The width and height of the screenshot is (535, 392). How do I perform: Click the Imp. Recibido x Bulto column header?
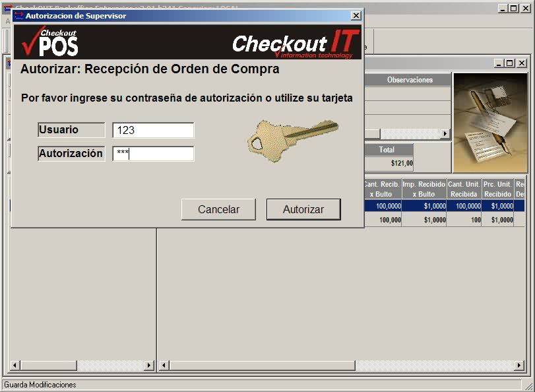424,189
